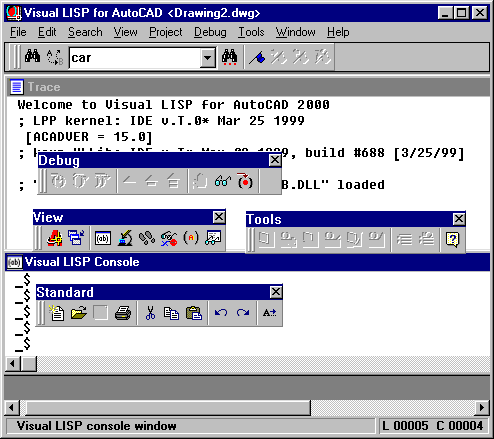Click Continue icon in Debug toolbar
The height and width of the screenshot is (439, 494).
(129, 182)
